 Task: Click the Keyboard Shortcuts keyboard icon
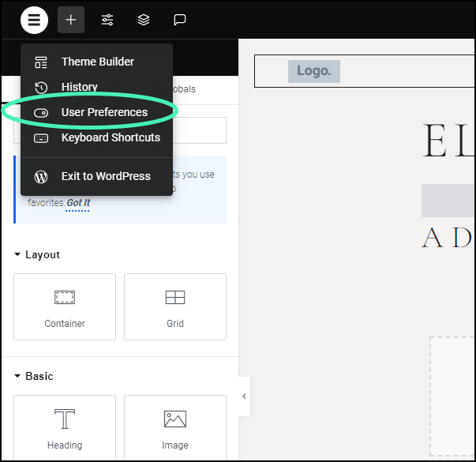click(41, 138)
